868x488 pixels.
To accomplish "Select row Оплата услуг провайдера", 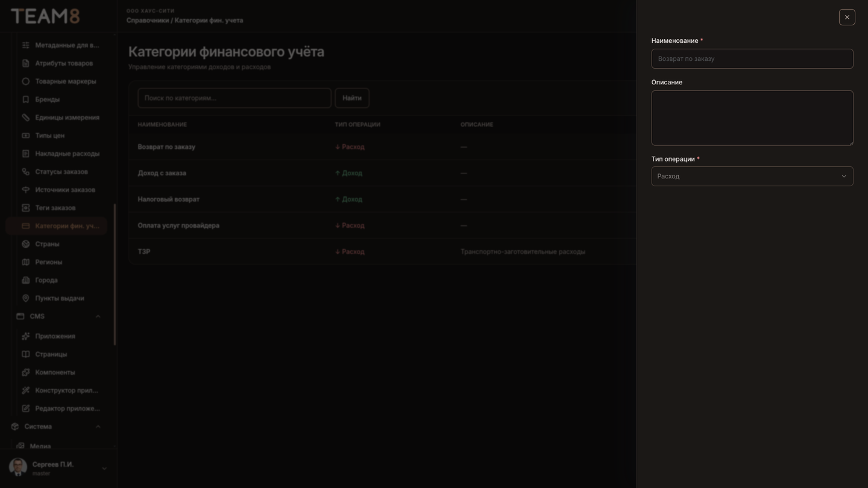I will tap(382, 225).
